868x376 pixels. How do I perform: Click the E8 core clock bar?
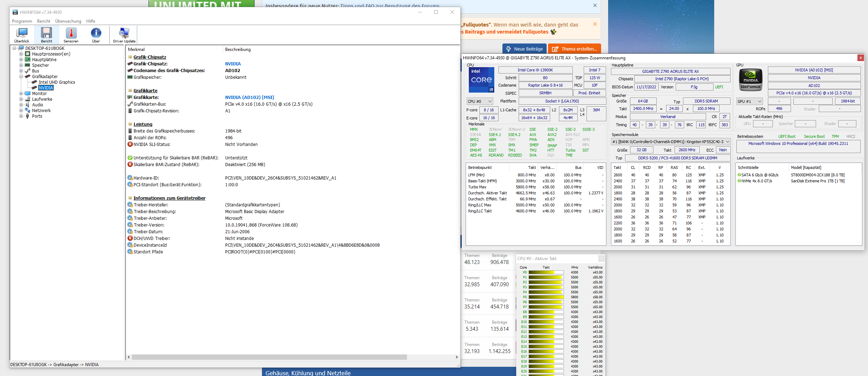point(546,312)
